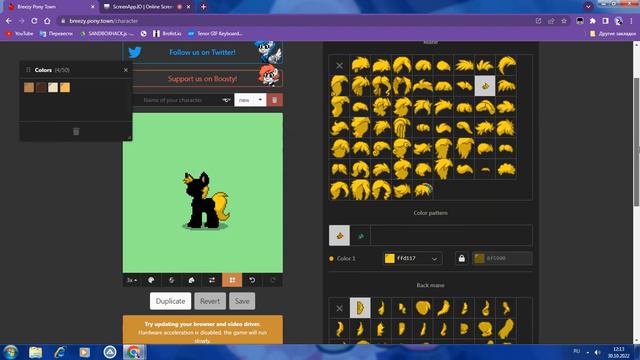Bookmark this page with the star icon

click(x=564, y=21)
